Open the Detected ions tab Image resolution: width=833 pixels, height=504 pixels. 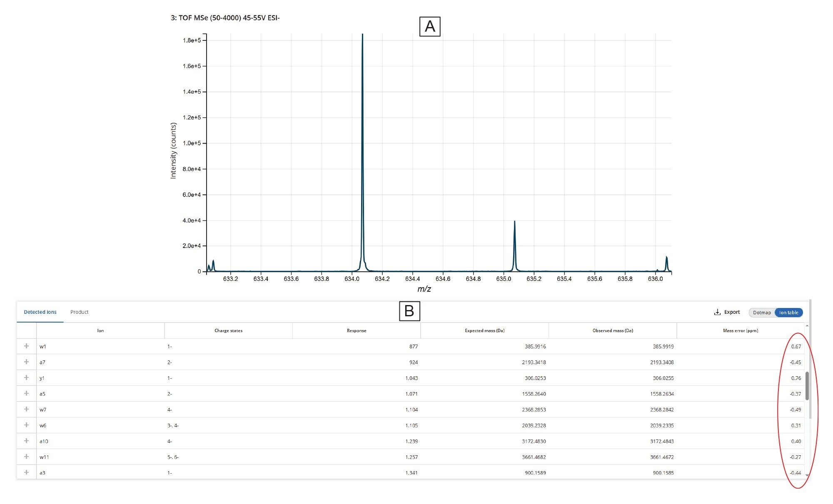(x=40, y=312)
